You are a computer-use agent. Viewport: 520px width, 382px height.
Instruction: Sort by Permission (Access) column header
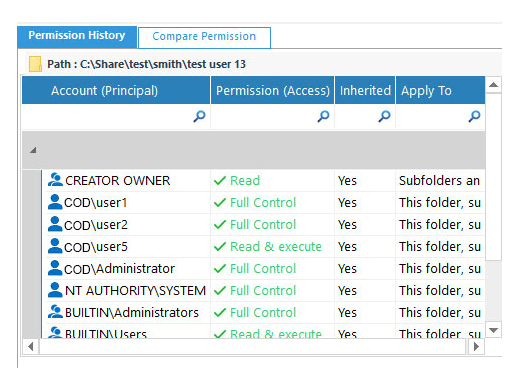pyautogui.click(x=273, y=90)
